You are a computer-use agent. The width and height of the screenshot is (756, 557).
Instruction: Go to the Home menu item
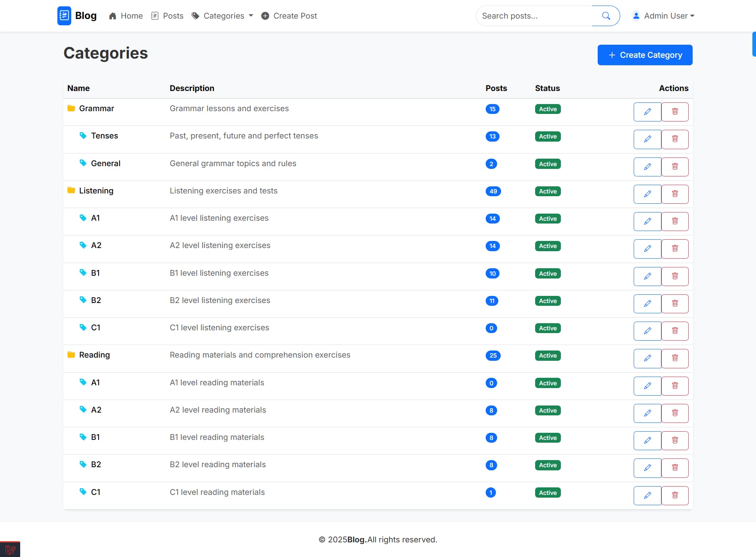coord(126,16)
